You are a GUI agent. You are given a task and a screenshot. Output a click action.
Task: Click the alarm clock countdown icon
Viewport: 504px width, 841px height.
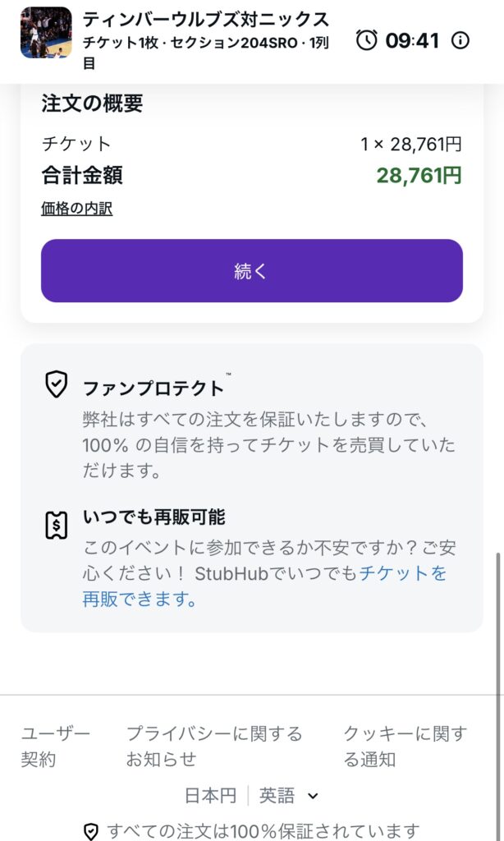[x=367, y=39]
